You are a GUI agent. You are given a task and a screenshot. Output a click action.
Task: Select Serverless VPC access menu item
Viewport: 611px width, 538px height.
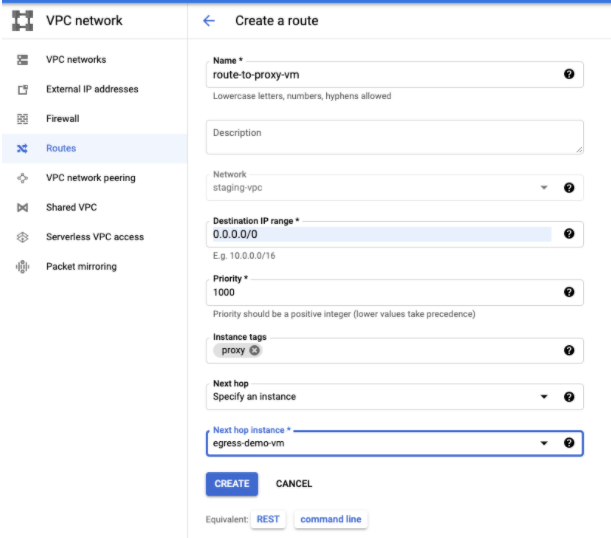tap(94, 237)
